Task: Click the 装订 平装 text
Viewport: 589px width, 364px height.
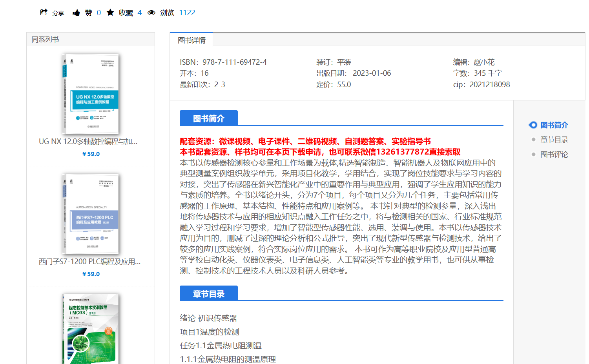Action: click(334, 62)
